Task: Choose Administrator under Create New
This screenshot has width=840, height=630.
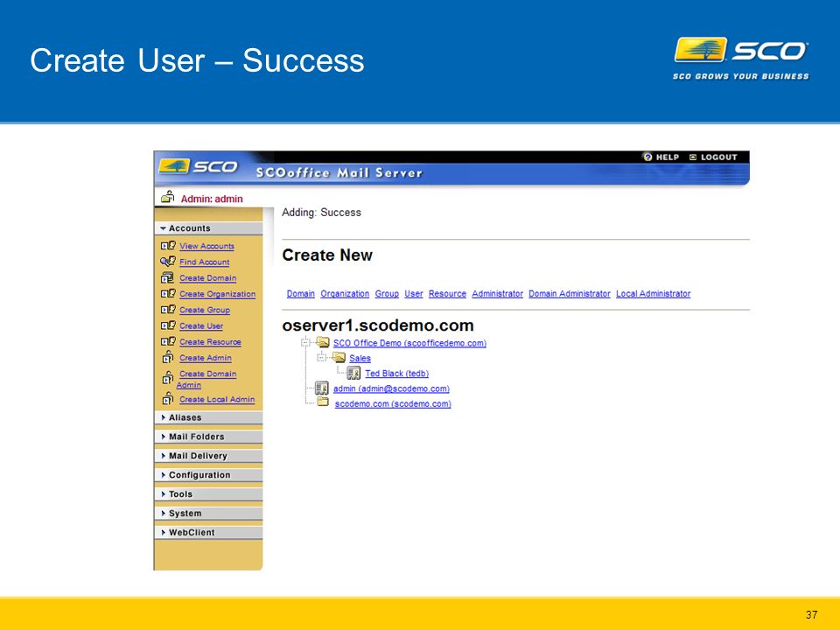Action: point(497,294)
